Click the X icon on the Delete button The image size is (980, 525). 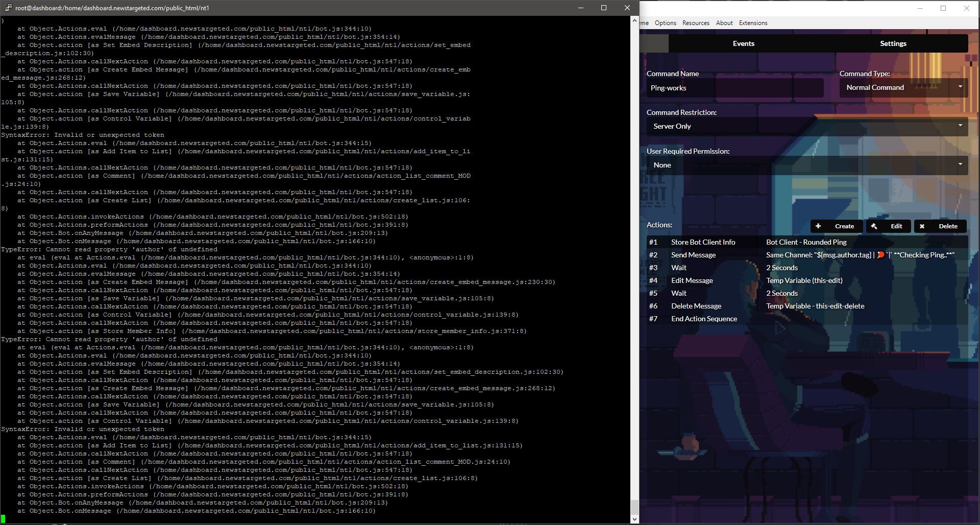pos(922,226)
